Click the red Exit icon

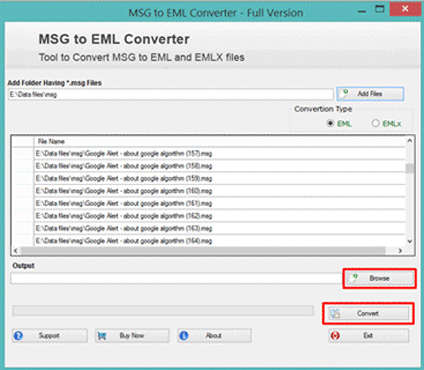point(335,336)
